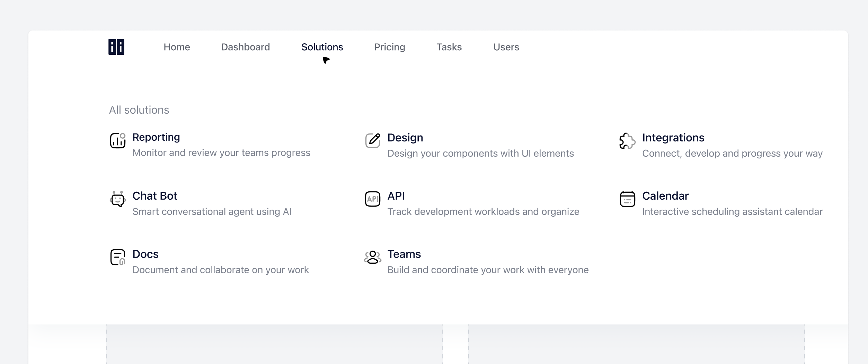The image size is (868, 364).
Task: Go to the Users section
Action: [506, 47]
